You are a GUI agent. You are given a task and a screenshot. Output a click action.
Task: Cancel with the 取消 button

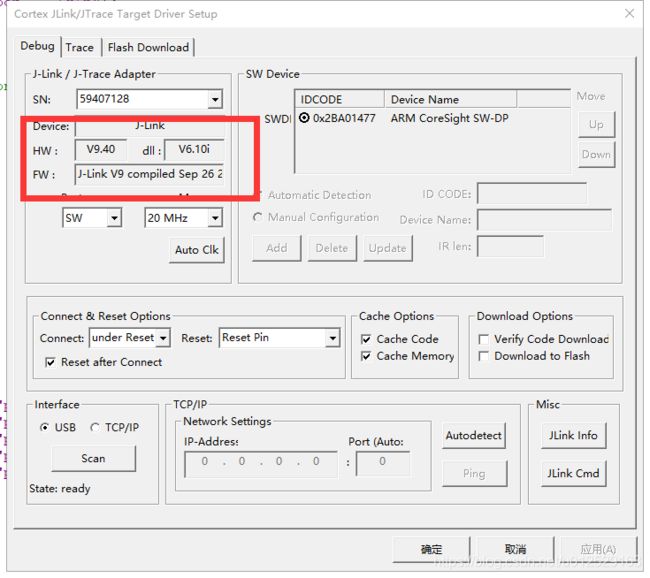(x=515, y=549)
